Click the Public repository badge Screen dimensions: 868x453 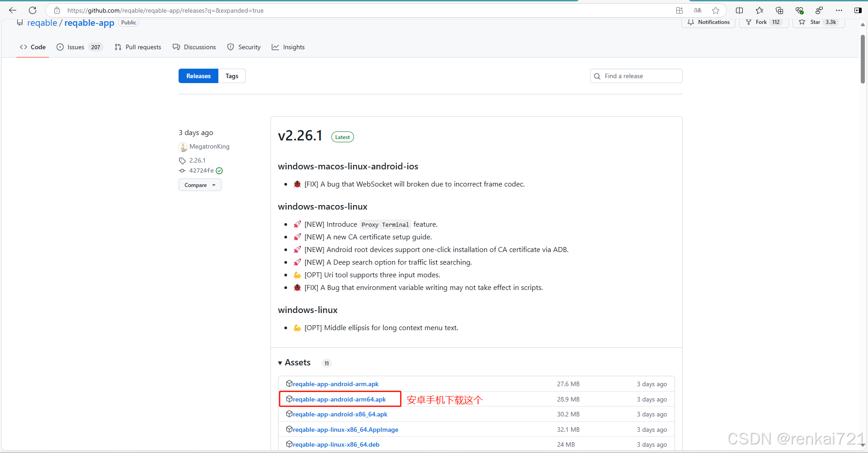click(x=128, y=23)
